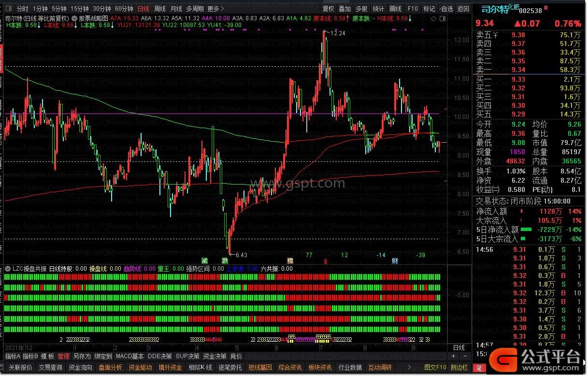
Task: Open 多周期 multi-period view
Action: pos(195,9)
